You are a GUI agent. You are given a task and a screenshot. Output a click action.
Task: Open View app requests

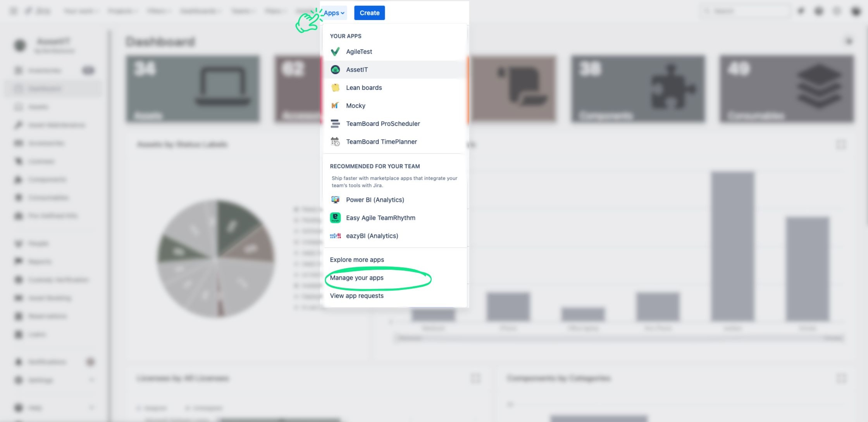(356, 296)
